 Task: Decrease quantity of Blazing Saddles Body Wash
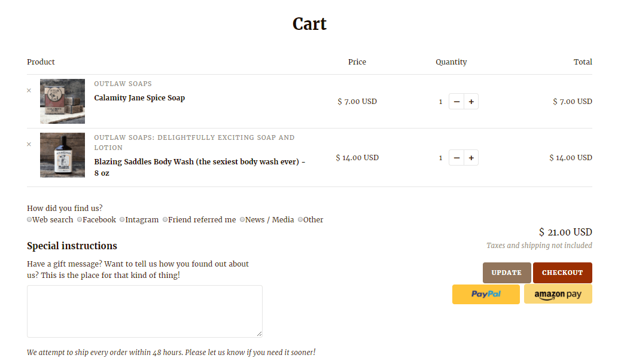(456, 158)
